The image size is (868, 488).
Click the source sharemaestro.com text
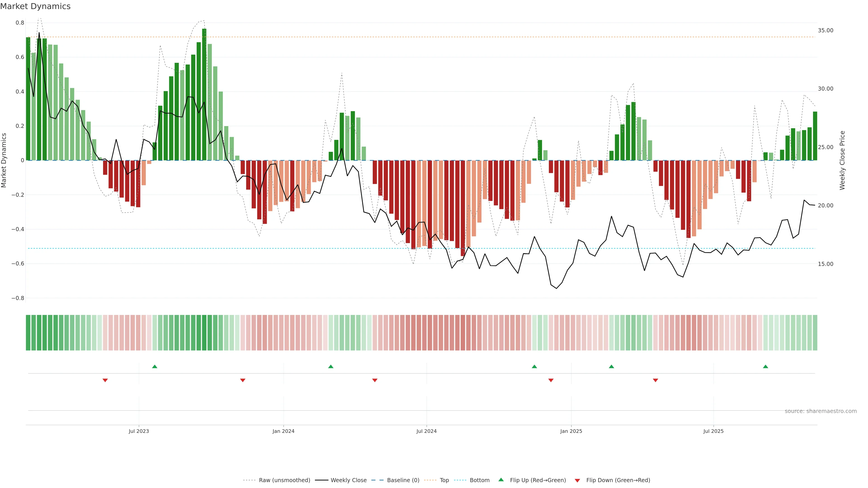point(821,411)
